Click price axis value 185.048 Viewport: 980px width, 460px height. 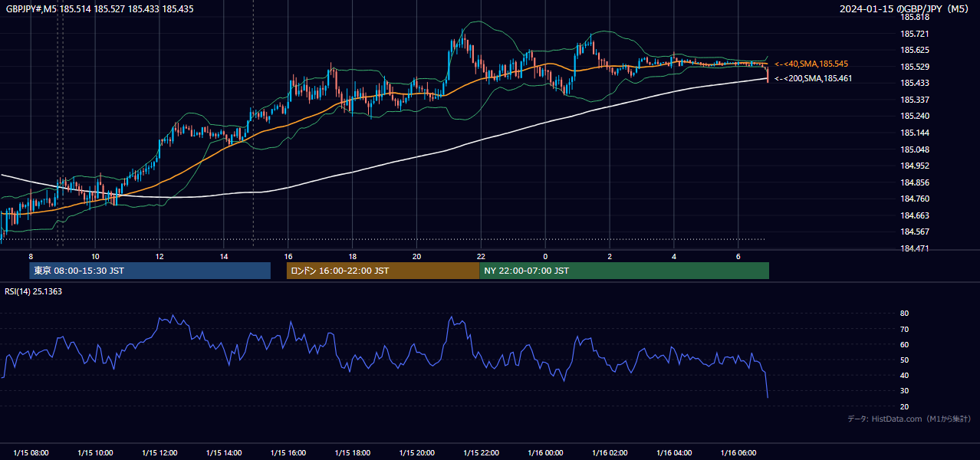point(914,149)
